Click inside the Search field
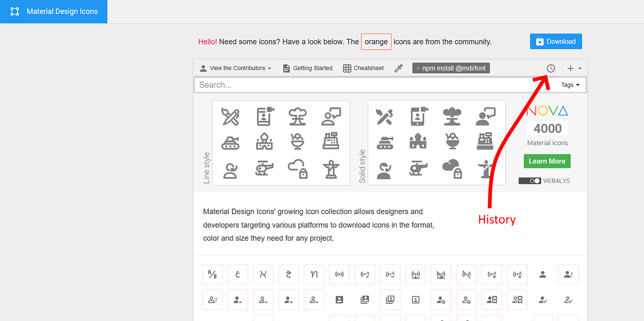The width and height of the screenshot is (644, 321). pyautogui.click(x=327, y=84)
